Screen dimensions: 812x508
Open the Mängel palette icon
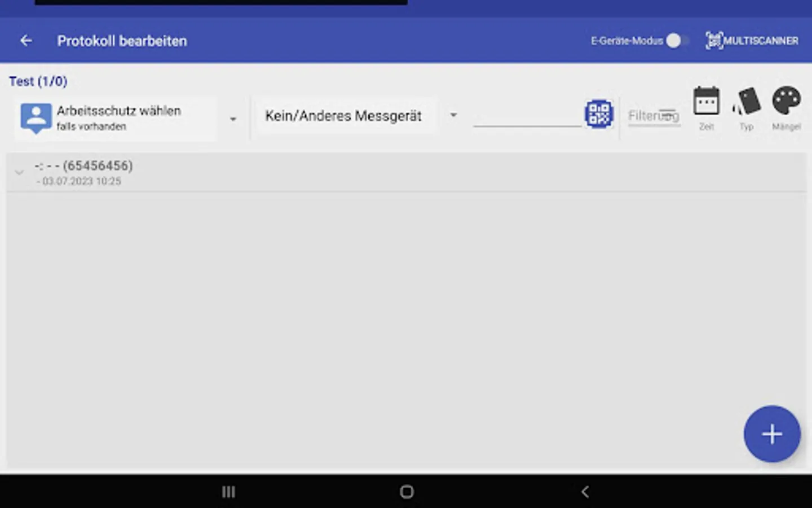pyautogui.click(x=786, y=108)
